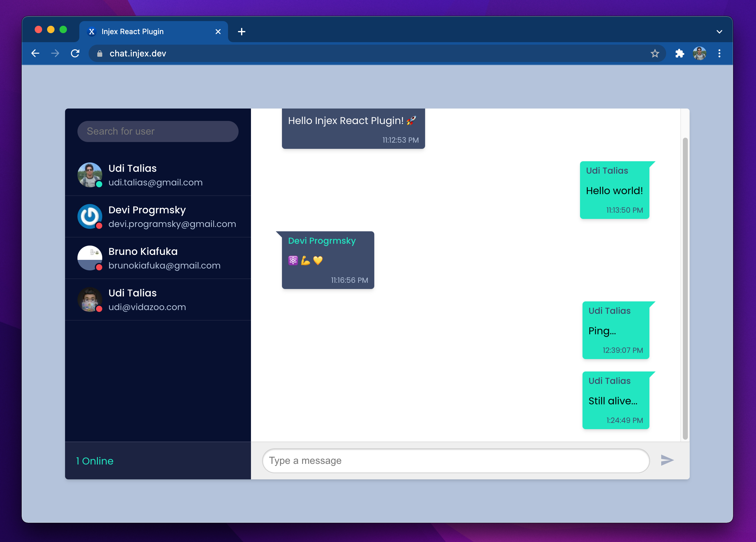Open Chrome three-dot menu
Screen dimensions: 756x542
click(719, 53)
